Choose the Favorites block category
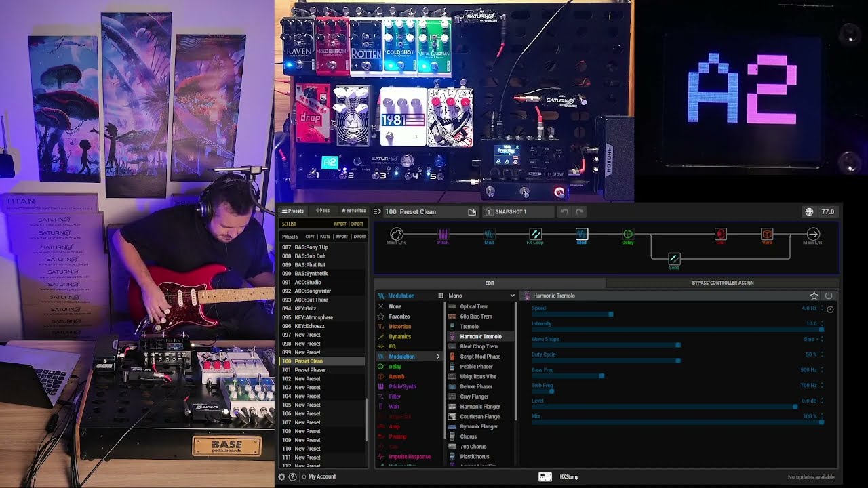The width and height of the screenshot is (868, 488). coord(409,317)
